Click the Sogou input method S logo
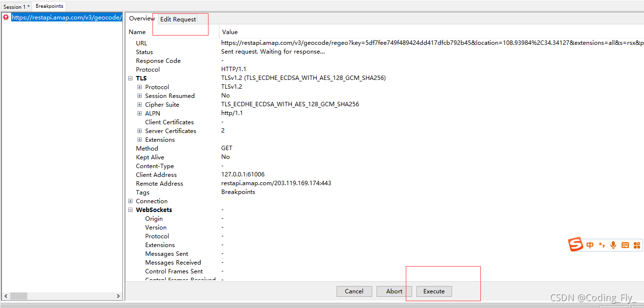644x308 pixels. (x=576, y=245)
